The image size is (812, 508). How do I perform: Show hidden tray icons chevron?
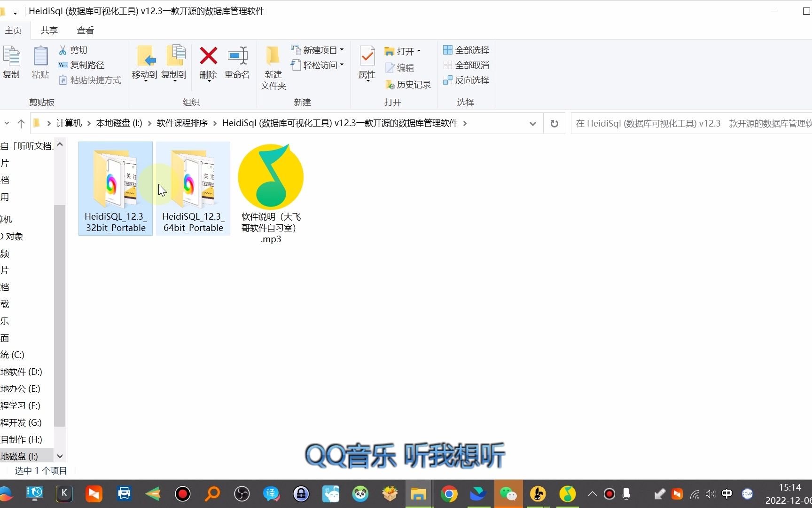click(593, 494)
